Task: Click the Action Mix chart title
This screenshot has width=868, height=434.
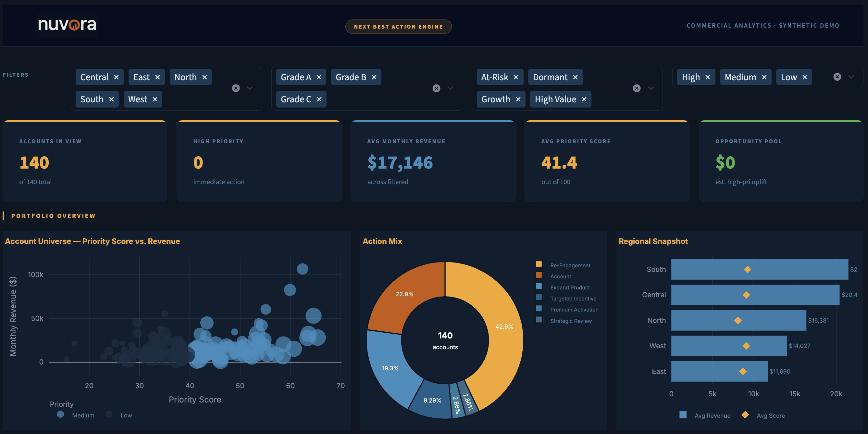Action: pos(382,241)
